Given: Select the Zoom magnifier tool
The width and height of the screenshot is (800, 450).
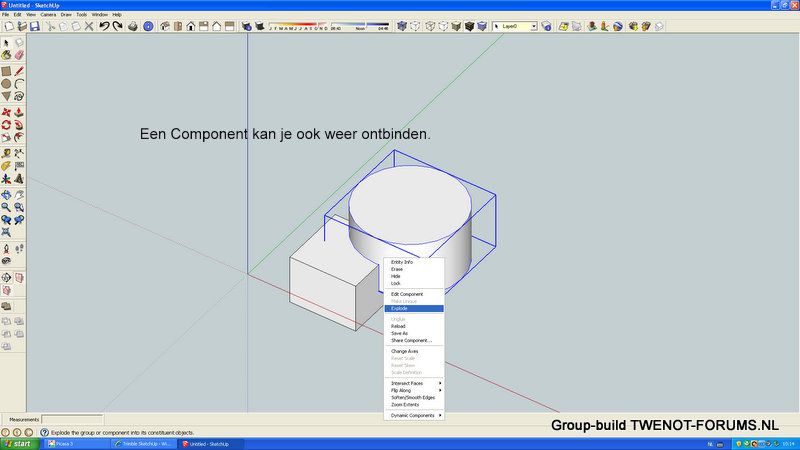Looking at the screenshot, I should 6,207.
